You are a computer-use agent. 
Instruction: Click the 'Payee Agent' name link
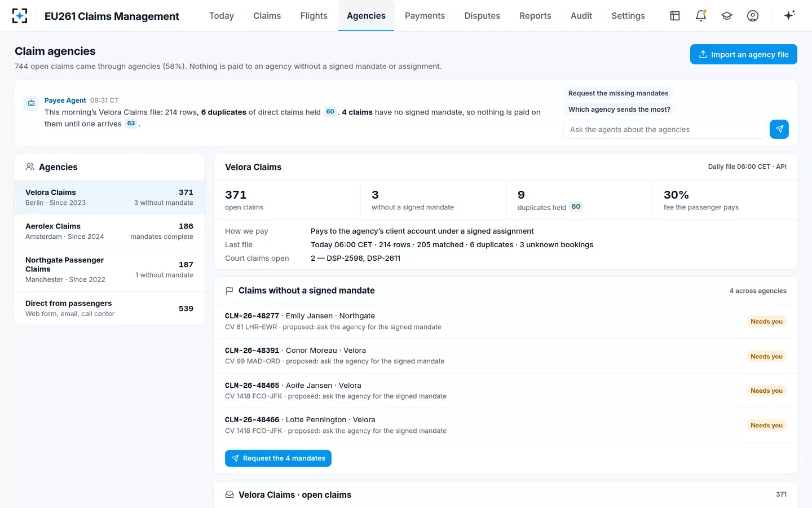[x=65, y=100]
